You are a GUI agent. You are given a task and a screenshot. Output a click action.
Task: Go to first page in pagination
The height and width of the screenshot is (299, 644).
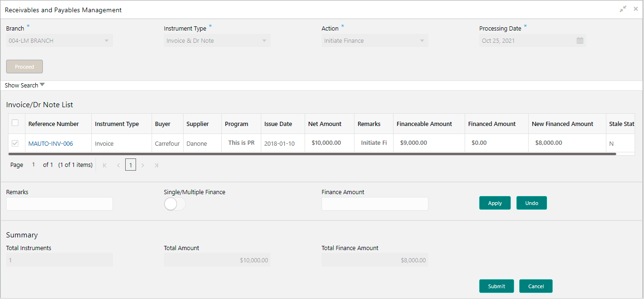click(x=105, y=165)
